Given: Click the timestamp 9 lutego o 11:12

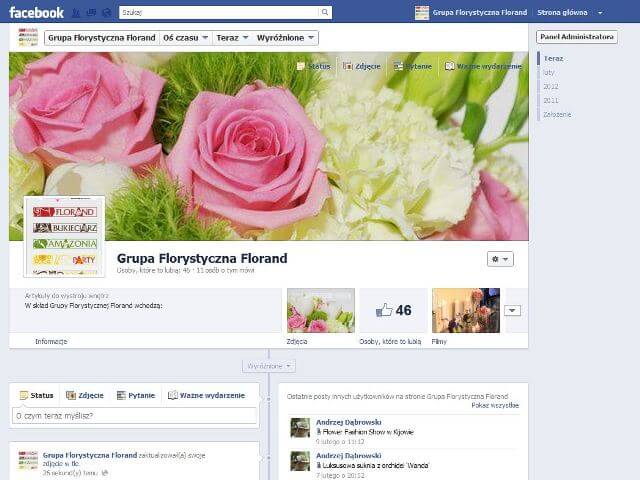Looking at the screenshot, I should (340, 442).
